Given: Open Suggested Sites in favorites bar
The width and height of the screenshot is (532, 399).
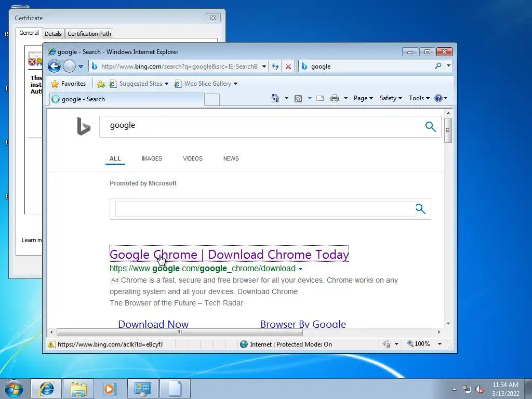Looking at the screenshot, I should click(139, 84).
